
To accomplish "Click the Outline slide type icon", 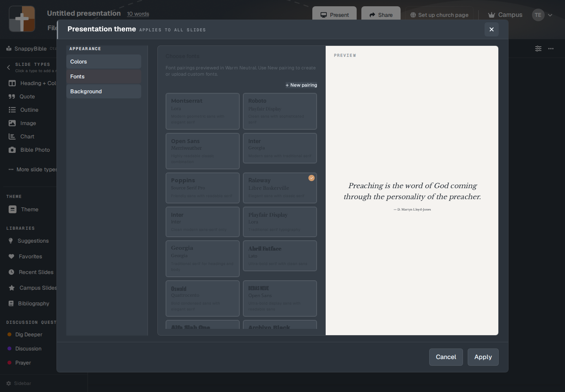I will pyautogui.click(x=12, y=110).
